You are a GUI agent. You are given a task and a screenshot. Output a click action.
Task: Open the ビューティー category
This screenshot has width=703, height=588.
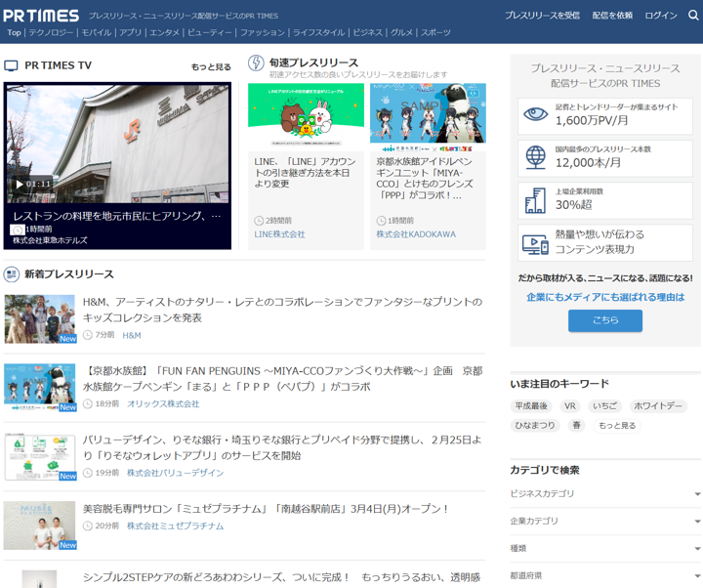pyautogui.click(x=210, y=32)
